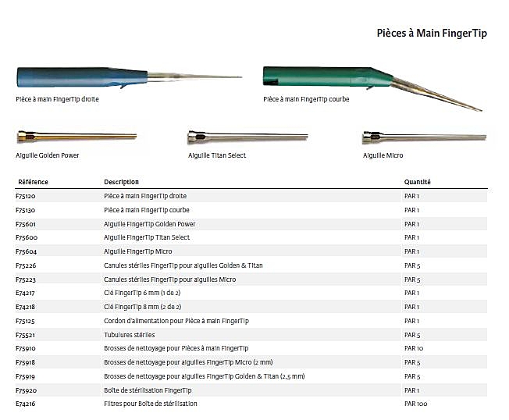Click the 'Pièces à Main FingerTip' heading
This screenshot has height=420, width=509.
432,34
